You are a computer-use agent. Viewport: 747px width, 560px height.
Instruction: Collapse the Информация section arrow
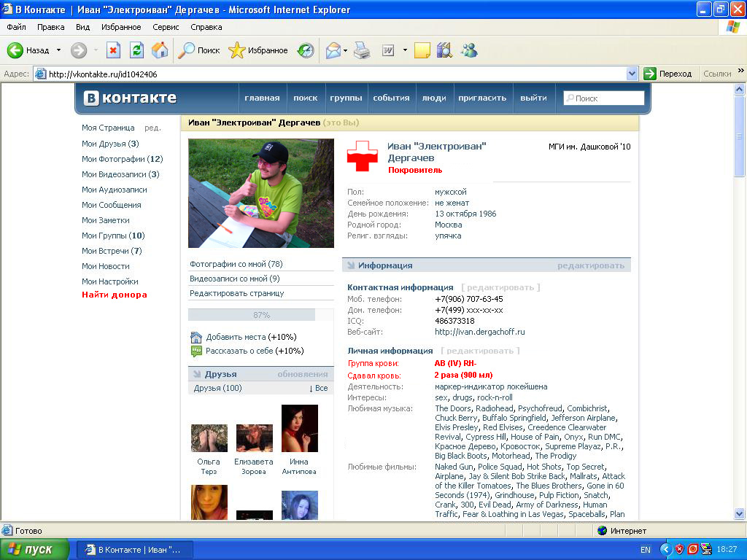351,265
